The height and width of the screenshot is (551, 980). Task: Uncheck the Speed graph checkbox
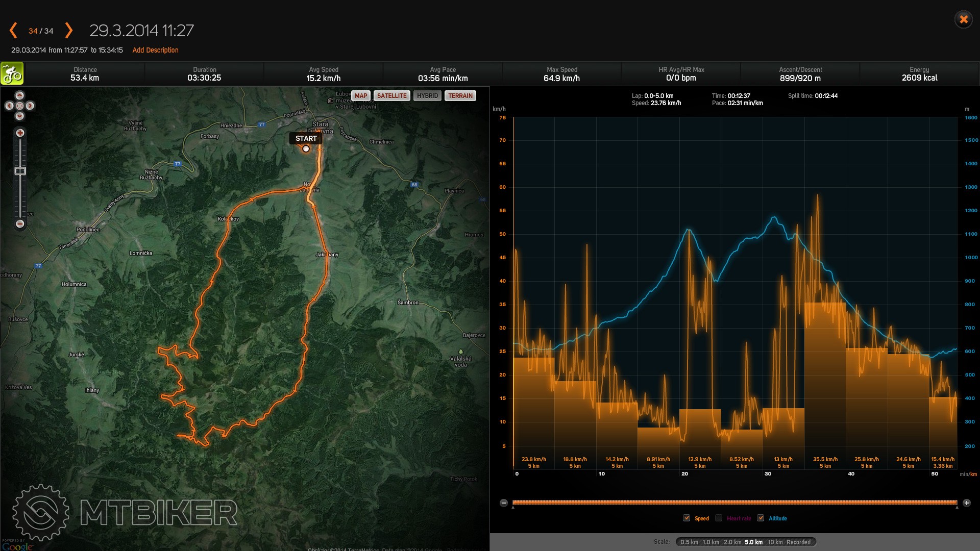click(687, 518)
